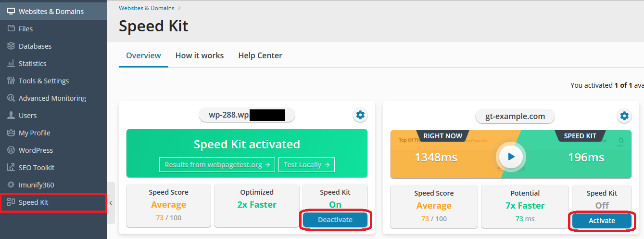This screenshot has width=644, height=239.
Task: Collapse the sidebar with arrow handle
Action: pos(111,203)
